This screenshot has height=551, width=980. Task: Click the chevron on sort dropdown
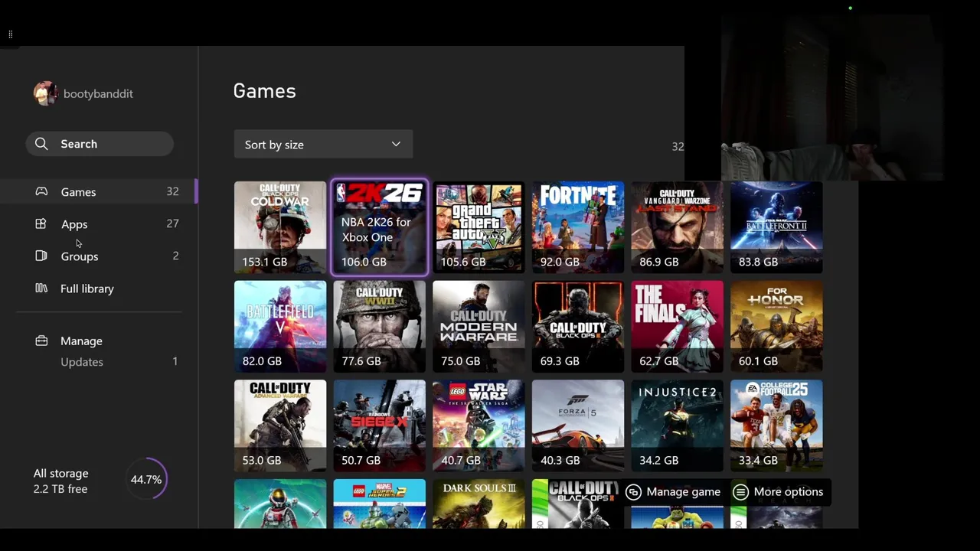click(396, 144)
